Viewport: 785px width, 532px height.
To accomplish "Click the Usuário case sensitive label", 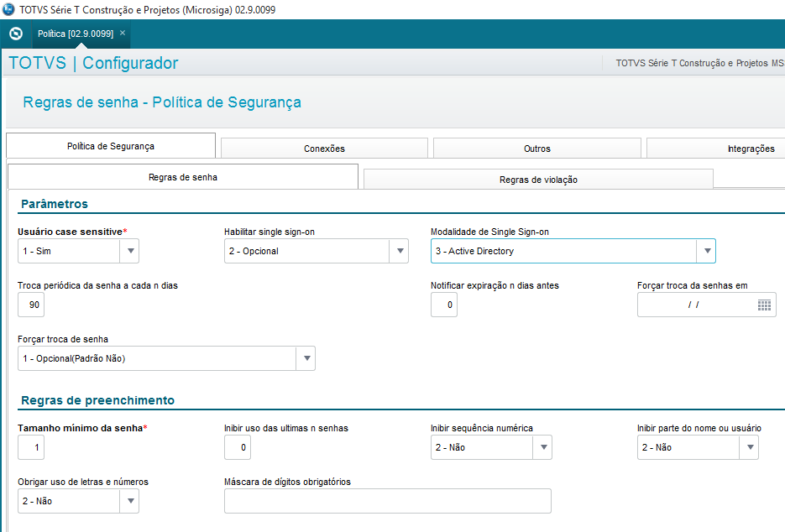I will [x=72, y=232].
